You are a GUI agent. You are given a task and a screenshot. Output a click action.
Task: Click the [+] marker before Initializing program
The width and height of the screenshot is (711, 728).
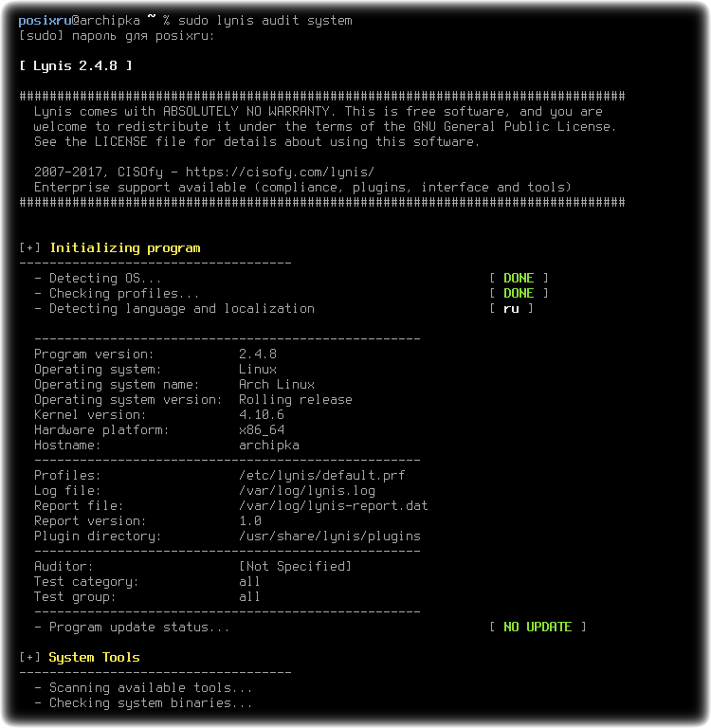click(29, 248)
